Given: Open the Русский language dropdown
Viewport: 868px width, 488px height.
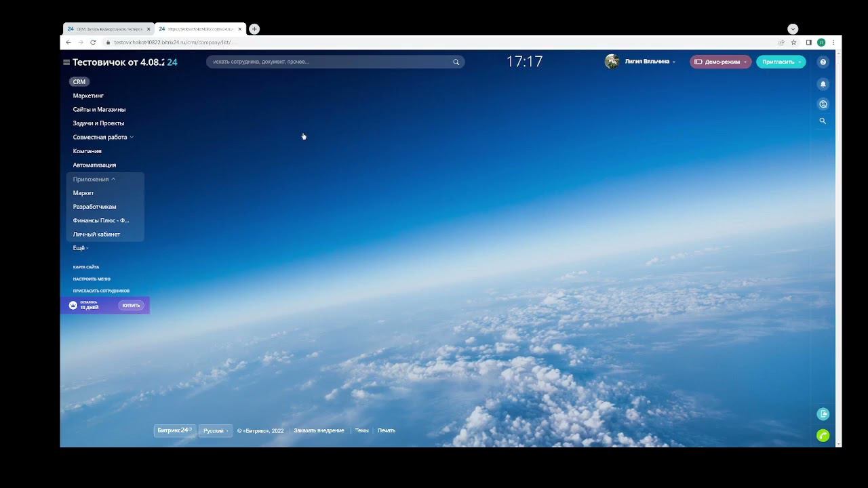Looking at the screenshot, I should tap(216, 430).
